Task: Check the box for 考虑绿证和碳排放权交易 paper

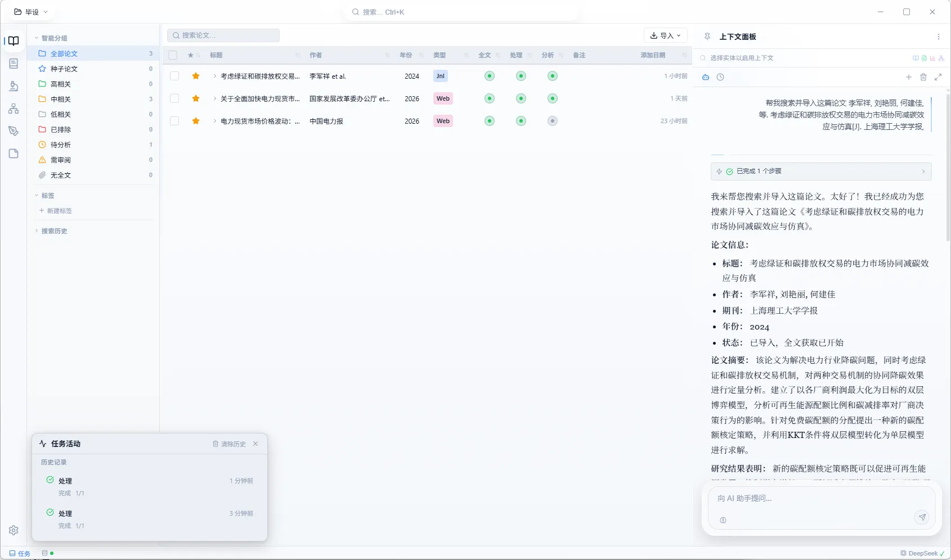Action: pos(174,76)
